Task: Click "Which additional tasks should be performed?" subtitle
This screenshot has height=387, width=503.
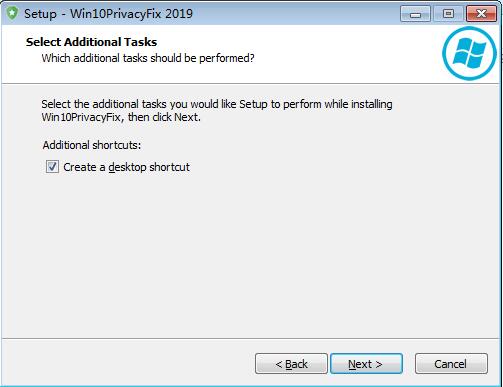Action: pos(148,58)
